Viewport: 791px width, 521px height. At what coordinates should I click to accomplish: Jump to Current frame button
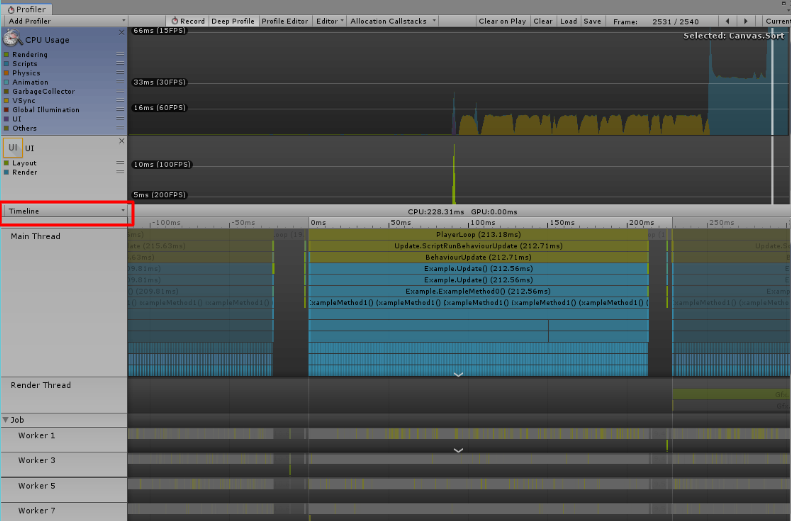point(776,21)
